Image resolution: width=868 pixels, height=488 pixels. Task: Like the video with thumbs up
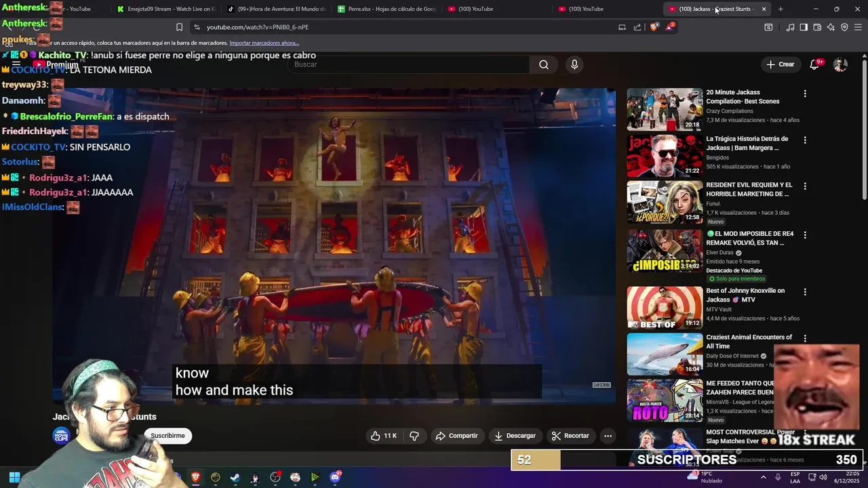coord(384,436)
